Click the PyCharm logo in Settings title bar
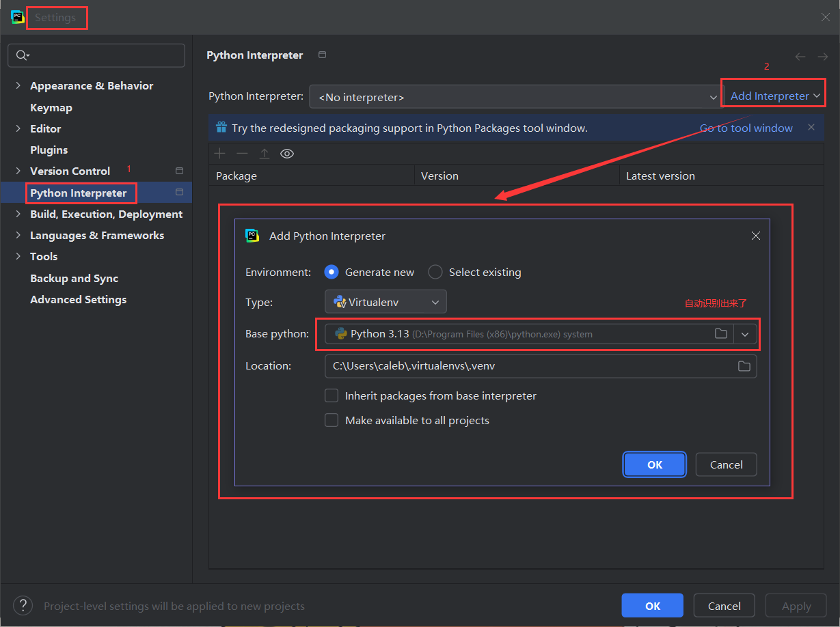The width and height of the screenshot is (840, 627). point(18,17)
